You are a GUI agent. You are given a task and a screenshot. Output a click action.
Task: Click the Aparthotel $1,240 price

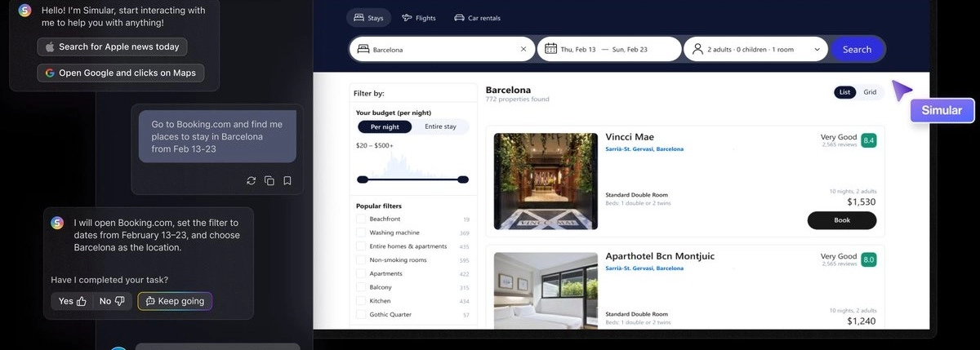tap(861, 321)
